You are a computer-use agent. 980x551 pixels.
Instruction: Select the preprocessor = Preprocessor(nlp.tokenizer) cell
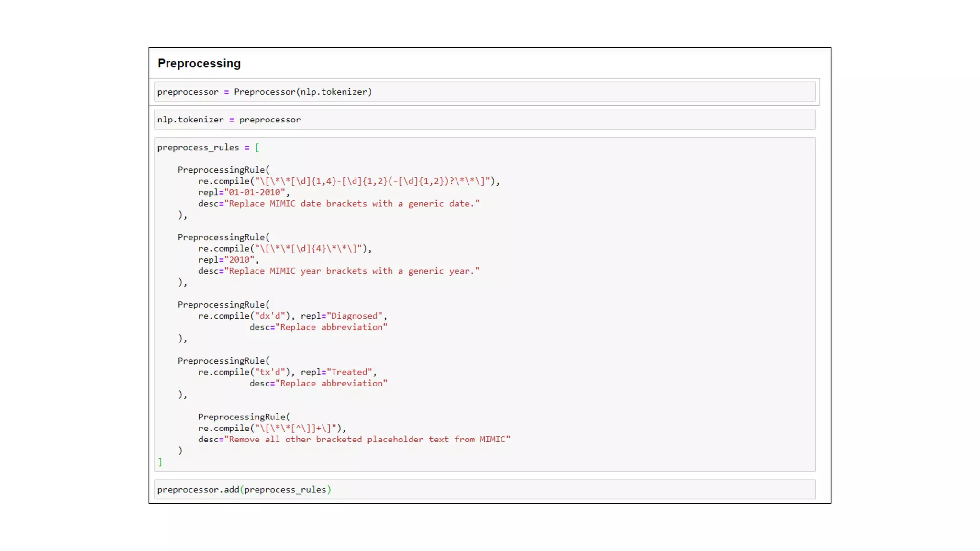(x=265, y=92)
